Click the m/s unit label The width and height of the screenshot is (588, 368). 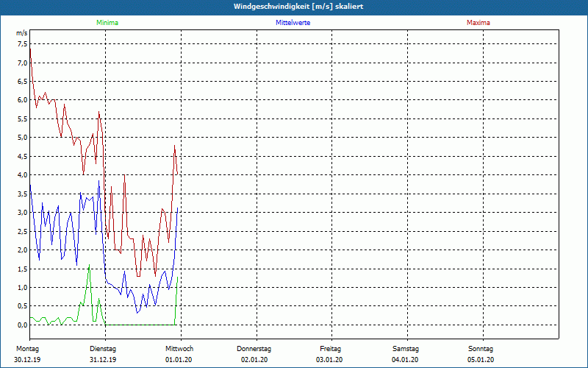[x=22, y=33]
